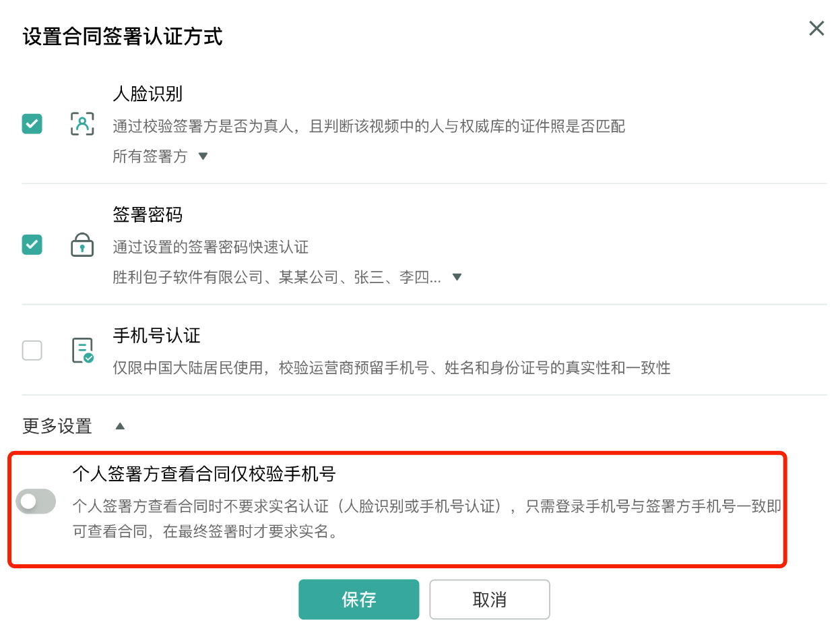Click the arrow after 张三、李四… list

(x=457, y=277)
